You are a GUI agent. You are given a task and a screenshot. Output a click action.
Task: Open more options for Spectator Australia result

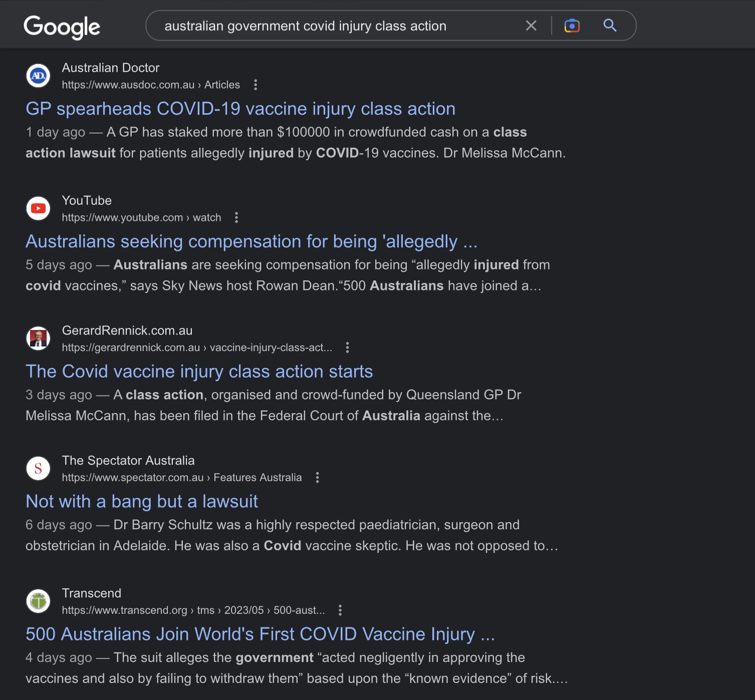[317, 478]
